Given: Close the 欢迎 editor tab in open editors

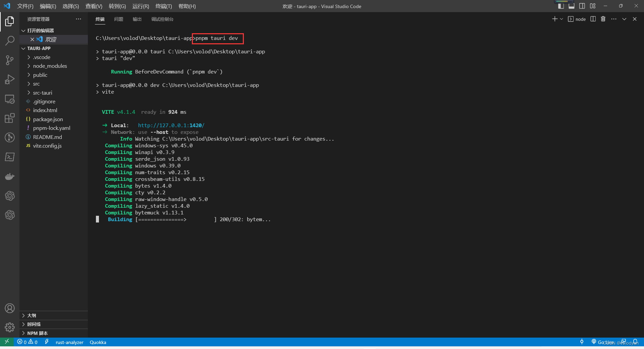Looking at the screenshot, I should coord(32,39).
